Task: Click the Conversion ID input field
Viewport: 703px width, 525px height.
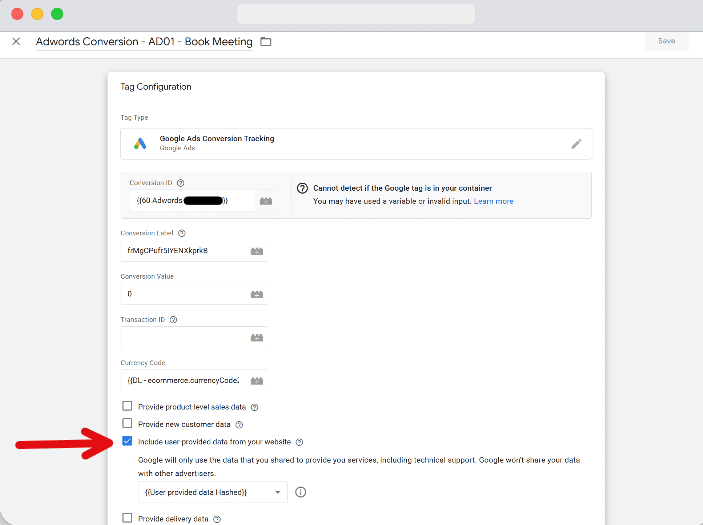Action: [x=192, y=200]
